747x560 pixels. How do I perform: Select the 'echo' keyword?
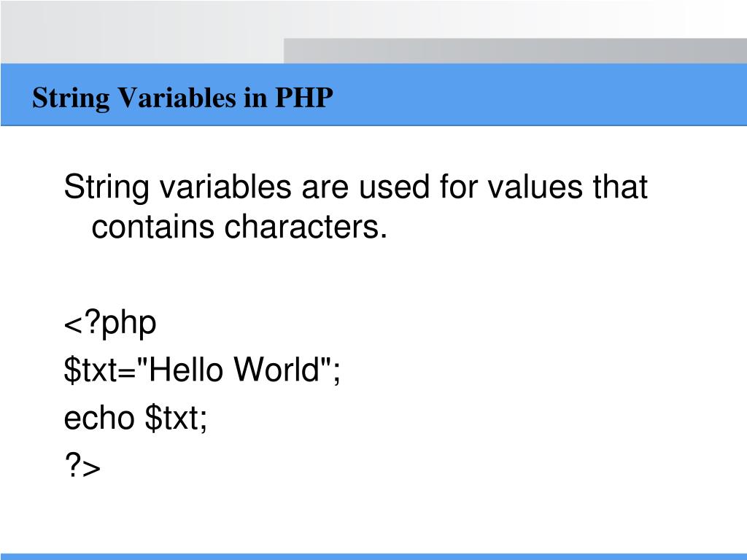tap(99, 418)
